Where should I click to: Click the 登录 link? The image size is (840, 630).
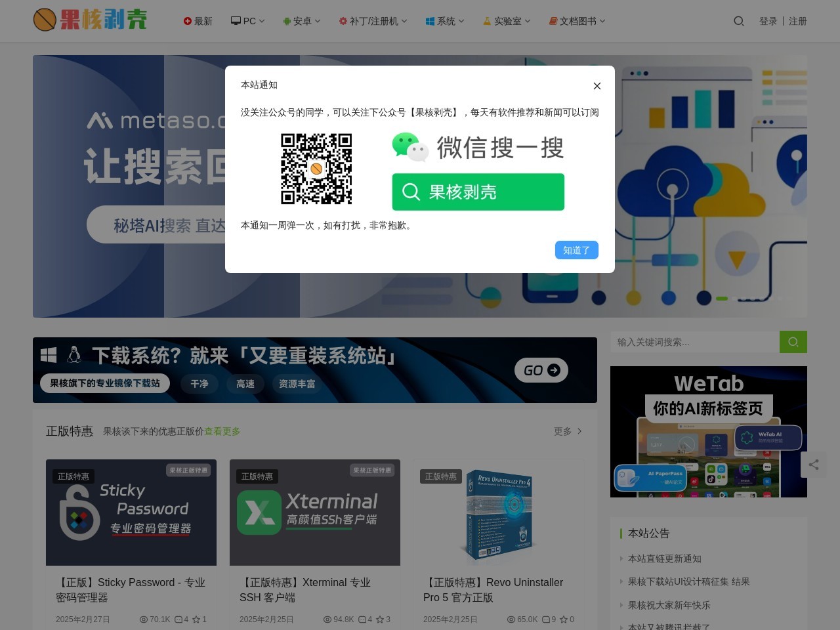768,21
